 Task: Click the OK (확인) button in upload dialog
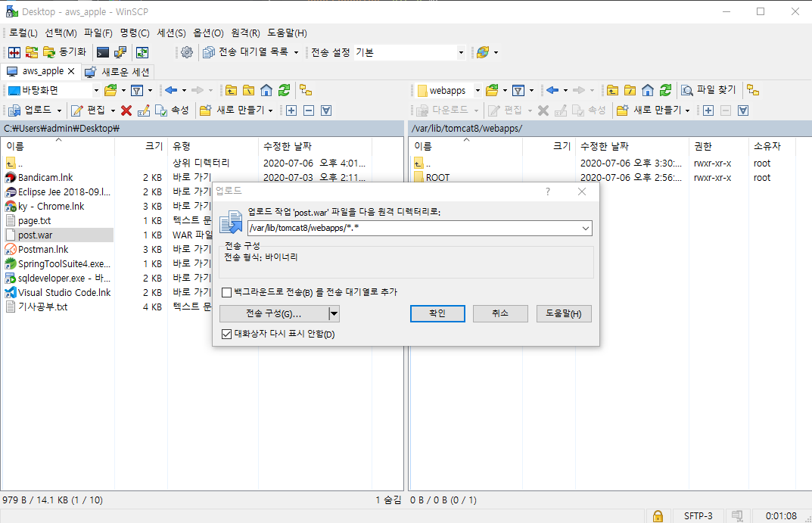(437, 314)
